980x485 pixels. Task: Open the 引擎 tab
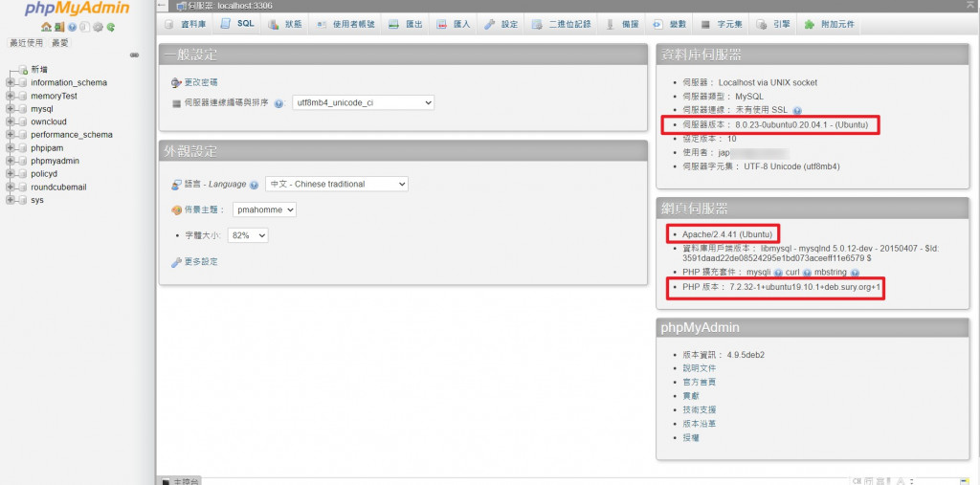(773, 24)
